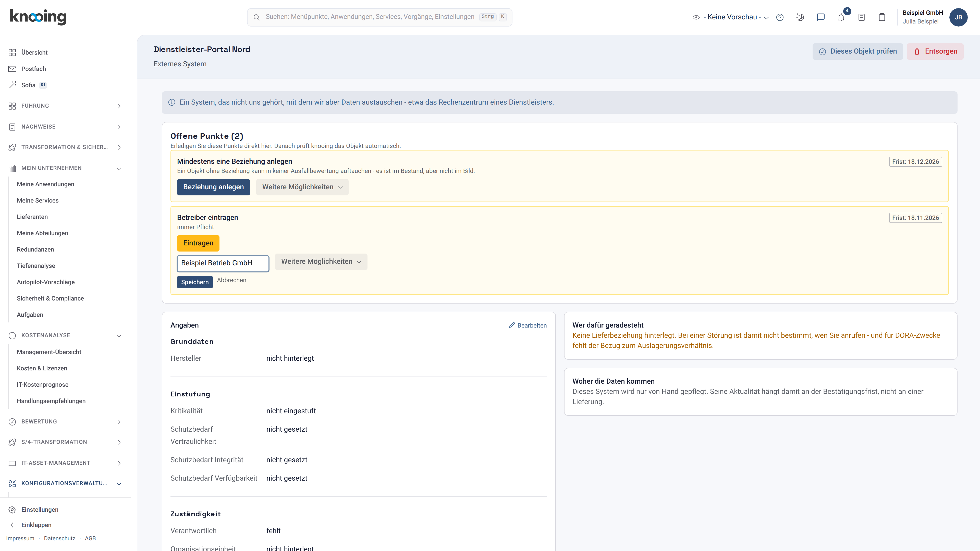Open Weitere Möglichkeiten in Betreiber eintragen
Image resolution: width=980 pixels, height=551 pixels.
point(321,262)
